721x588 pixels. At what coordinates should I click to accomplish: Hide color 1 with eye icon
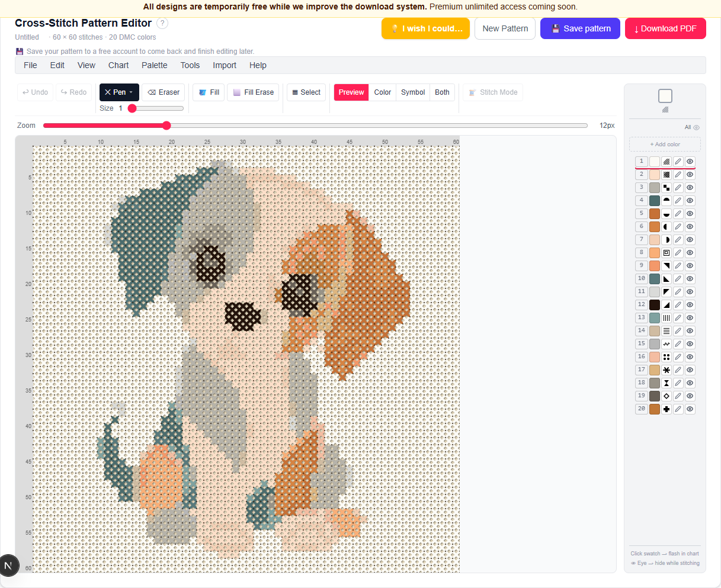(690, 162)
